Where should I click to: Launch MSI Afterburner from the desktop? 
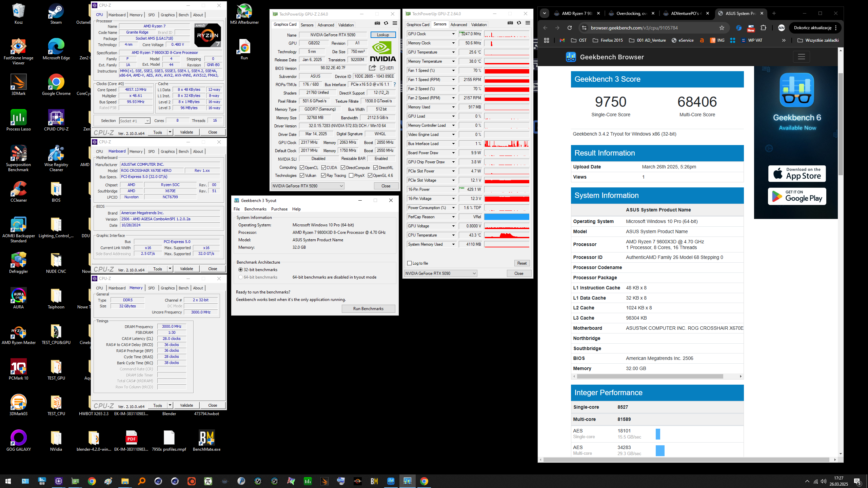(244, 14)
